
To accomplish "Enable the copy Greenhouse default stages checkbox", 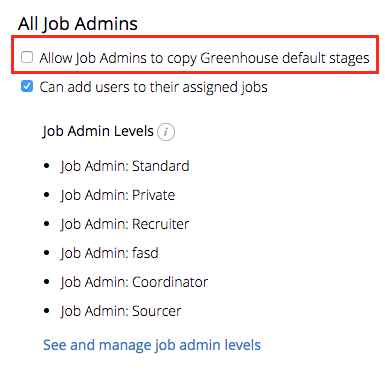I will (x=27, y=57).
